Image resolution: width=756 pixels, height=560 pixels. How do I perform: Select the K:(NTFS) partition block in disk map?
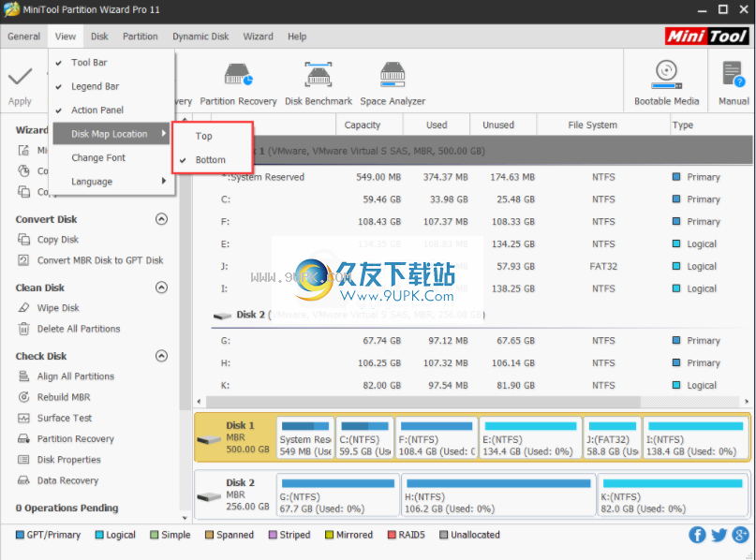point(672,495)
